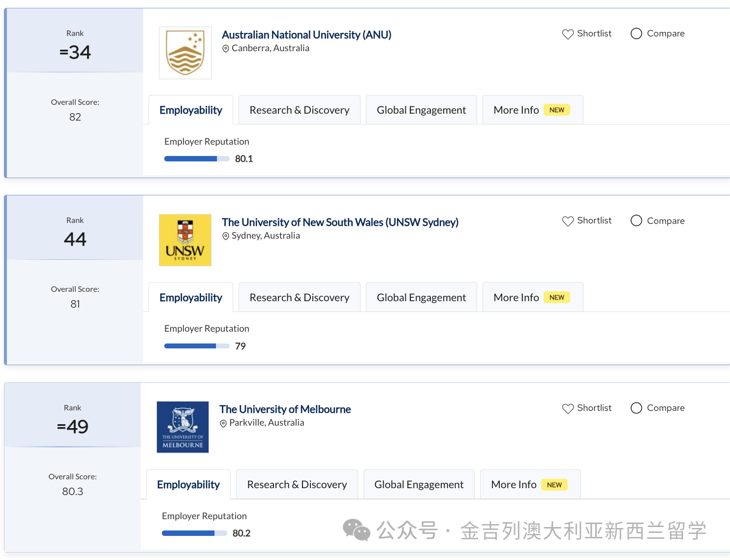The height and width of the screenshot is (560, 730).
Task: Click Melbourne's Employer Reputation label
Action: click(x=204, y=516)
